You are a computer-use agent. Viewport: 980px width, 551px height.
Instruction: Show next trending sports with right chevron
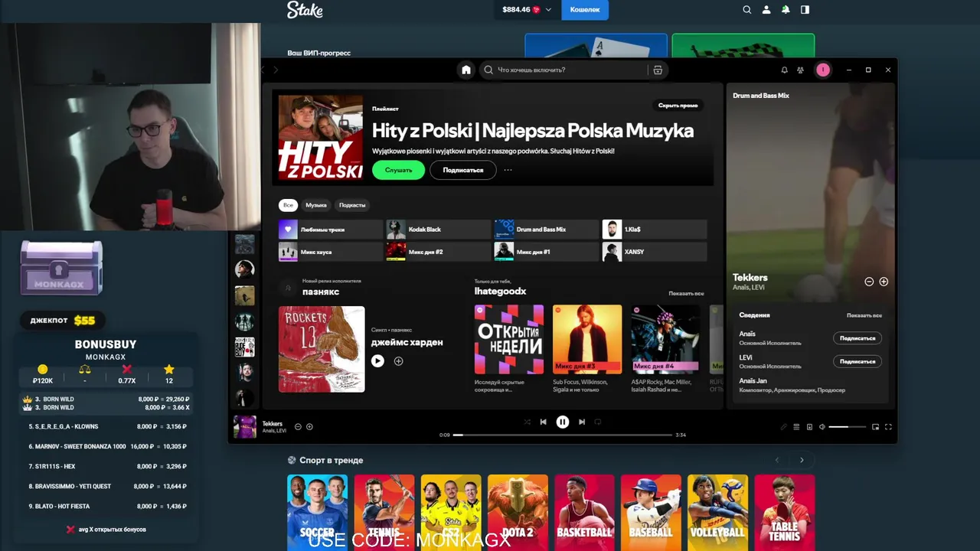802,460
